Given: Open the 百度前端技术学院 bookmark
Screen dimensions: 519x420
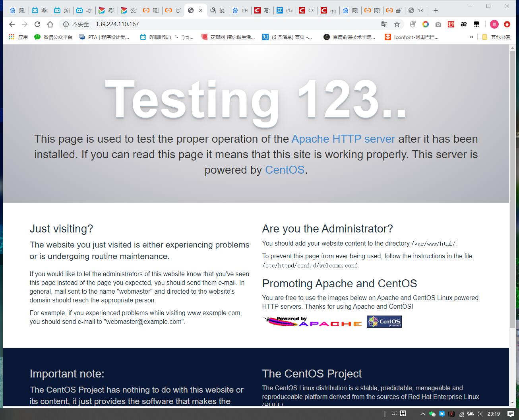Looking at the screenshot, I should coord(349,37).
